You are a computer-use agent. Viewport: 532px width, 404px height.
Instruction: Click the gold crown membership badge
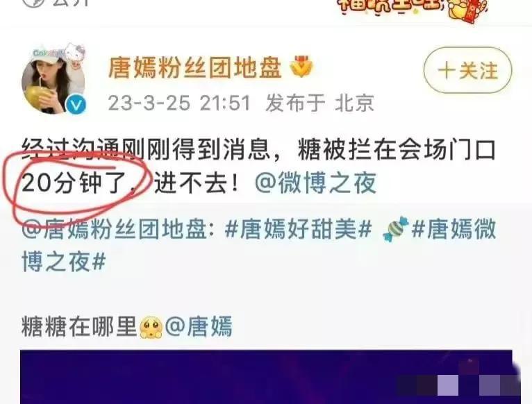click(301, 67)
